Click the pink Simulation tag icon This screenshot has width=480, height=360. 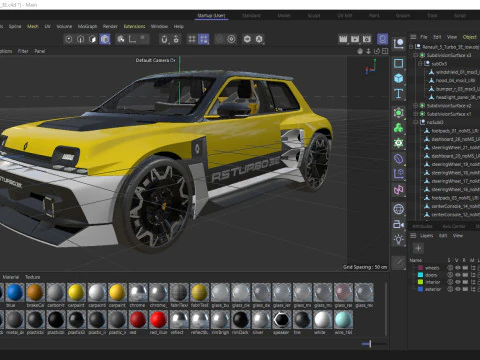point(398,190)
